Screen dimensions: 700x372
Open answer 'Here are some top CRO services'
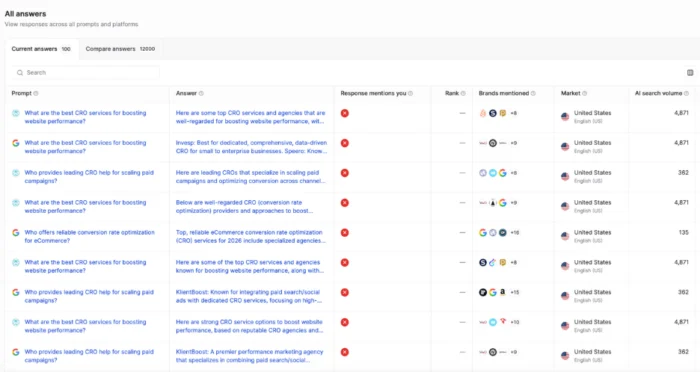click(x=250, y=117)
